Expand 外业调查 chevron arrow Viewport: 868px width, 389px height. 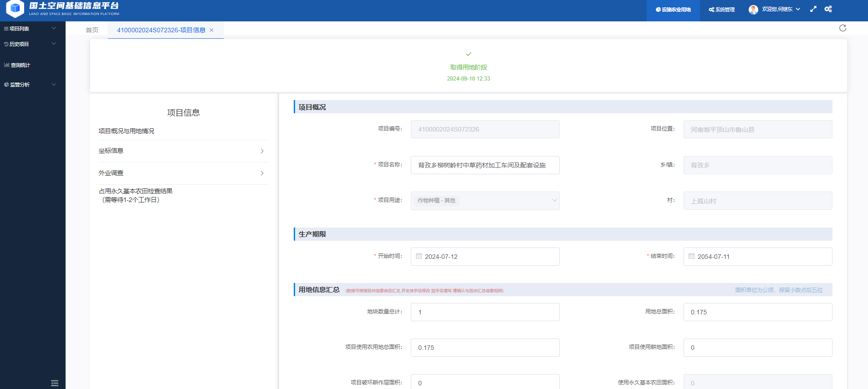(x=262, y=173)
